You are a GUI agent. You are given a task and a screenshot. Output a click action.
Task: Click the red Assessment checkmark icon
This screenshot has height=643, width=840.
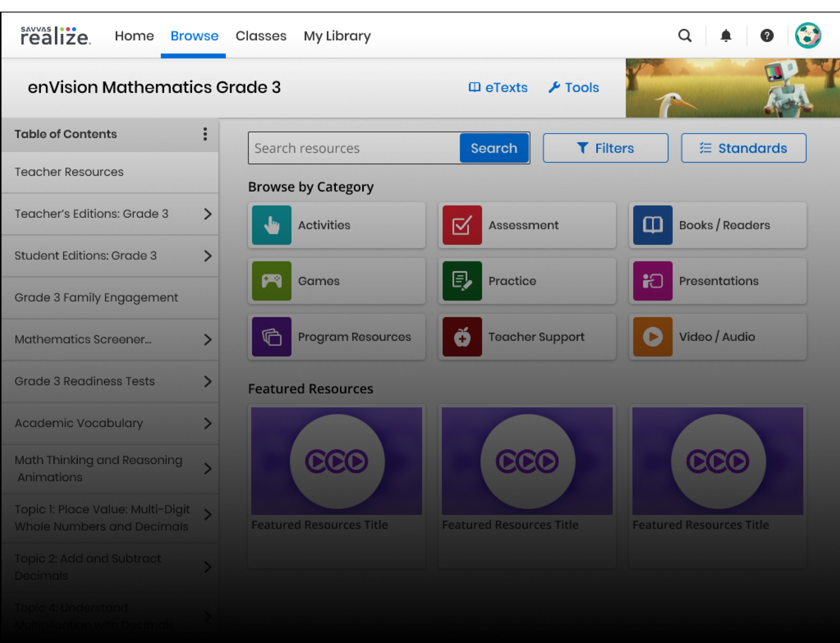tap(462, 225)
